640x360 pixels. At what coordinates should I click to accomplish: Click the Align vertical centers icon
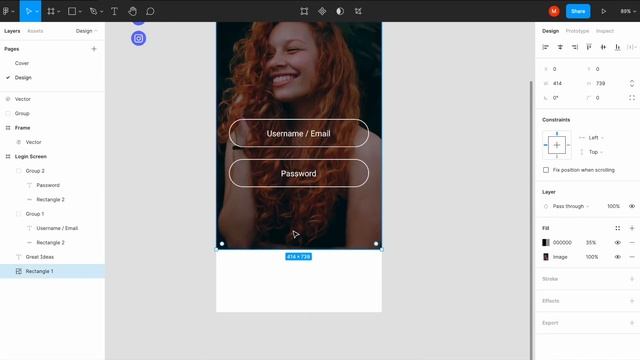603,47
